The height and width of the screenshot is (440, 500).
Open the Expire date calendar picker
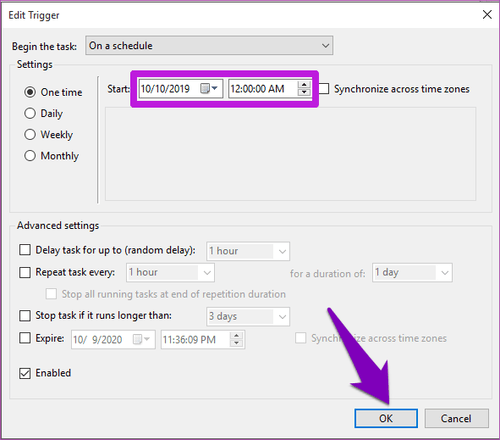[141, 340]
